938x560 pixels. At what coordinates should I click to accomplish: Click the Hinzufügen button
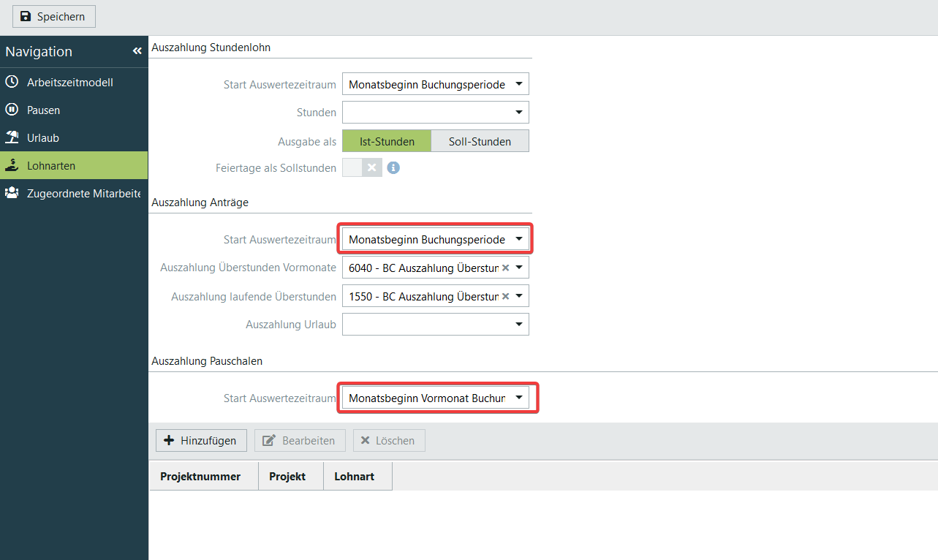click(201, 440)
